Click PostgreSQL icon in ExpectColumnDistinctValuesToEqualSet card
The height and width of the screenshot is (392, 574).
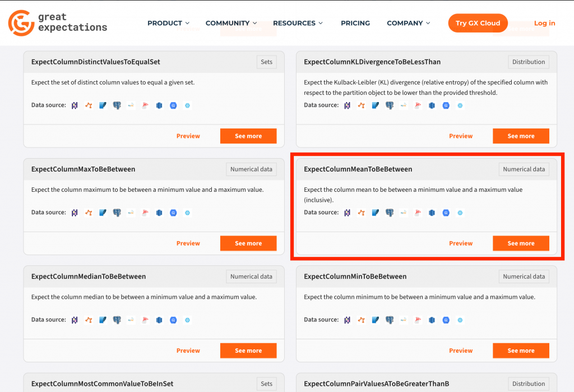[x=117, y=105]
